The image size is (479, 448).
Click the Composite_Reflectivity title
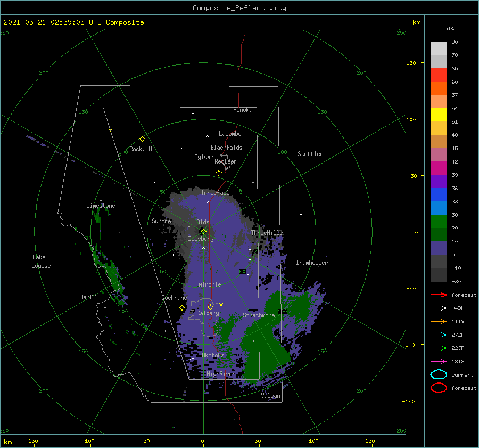click(x=240, y=8)
